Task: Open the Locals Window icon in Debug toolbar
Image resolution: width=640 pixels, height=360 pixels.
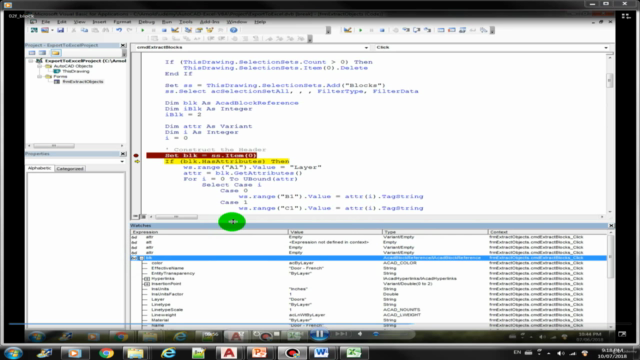Action: click(x=441, y=30)
